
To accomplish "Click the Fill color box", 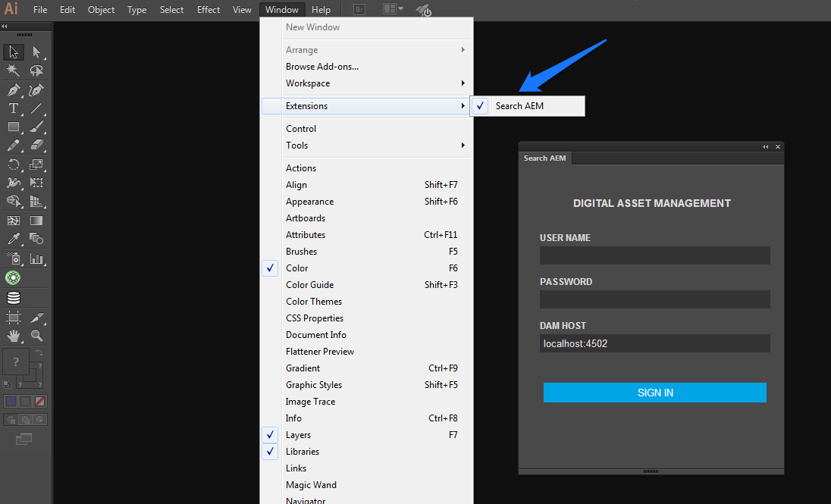I will coord(16,362).
